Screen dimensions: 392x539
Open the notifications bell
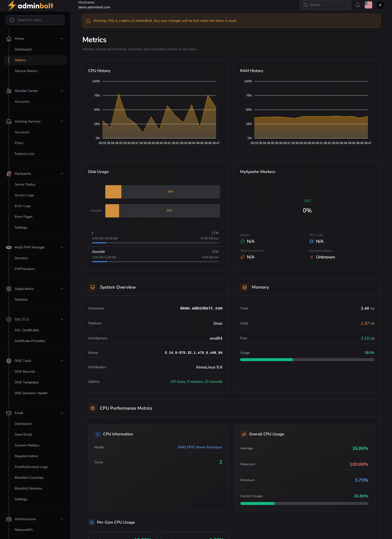pos(358,5)
